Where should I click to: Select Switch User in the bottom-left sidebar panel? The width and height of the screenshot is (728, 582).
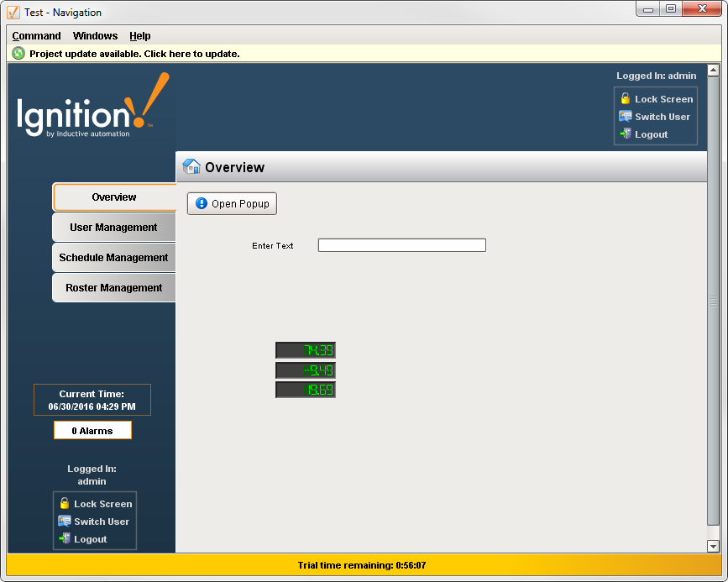tap(94, 521)
